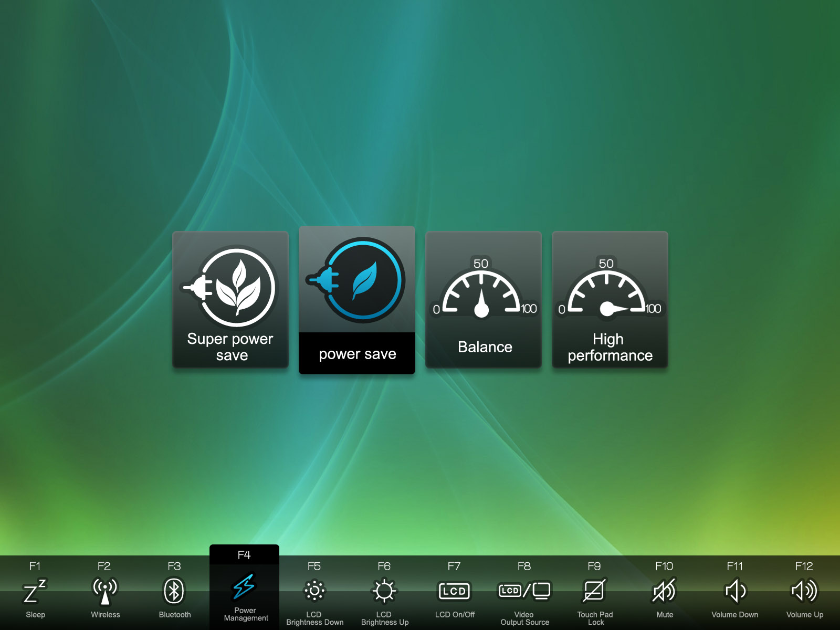840x630 pixels.
Task: Open Power Management lightning icon under F4
Action: click(244, 586)
